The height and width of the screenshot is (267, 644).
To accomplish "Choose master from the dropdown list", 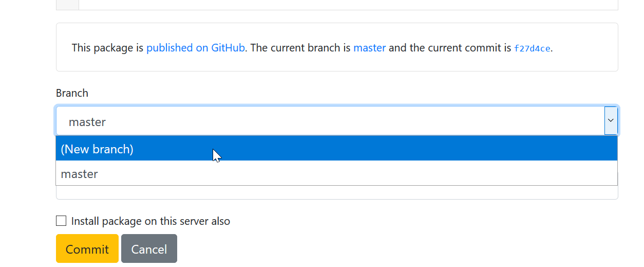I will 336,173.
